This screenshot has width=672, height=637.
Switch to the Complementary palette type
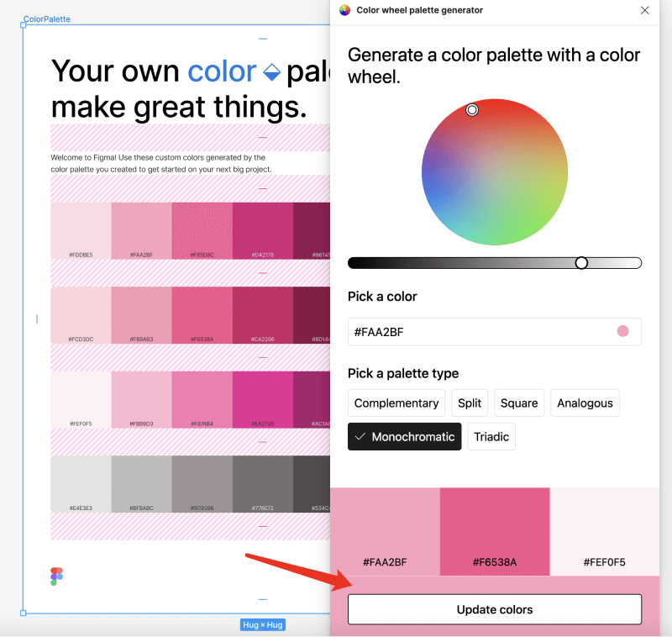tap(396, 403)
